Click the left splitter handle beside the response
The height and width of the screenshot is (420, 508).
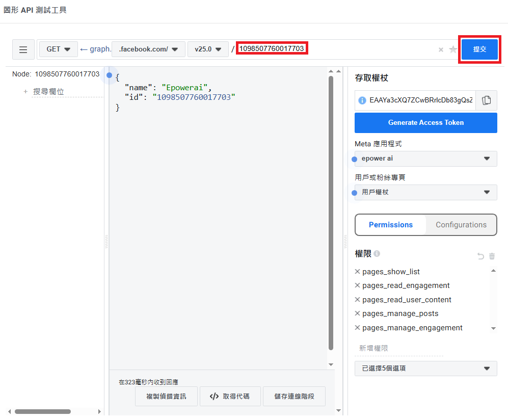click(x=106, y=242)
